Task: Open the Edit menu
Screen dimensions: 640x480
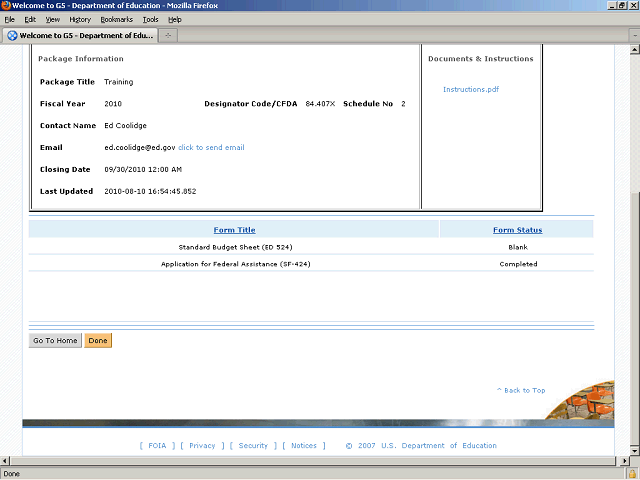Action: pyautogui.click(x=30, y=19)
